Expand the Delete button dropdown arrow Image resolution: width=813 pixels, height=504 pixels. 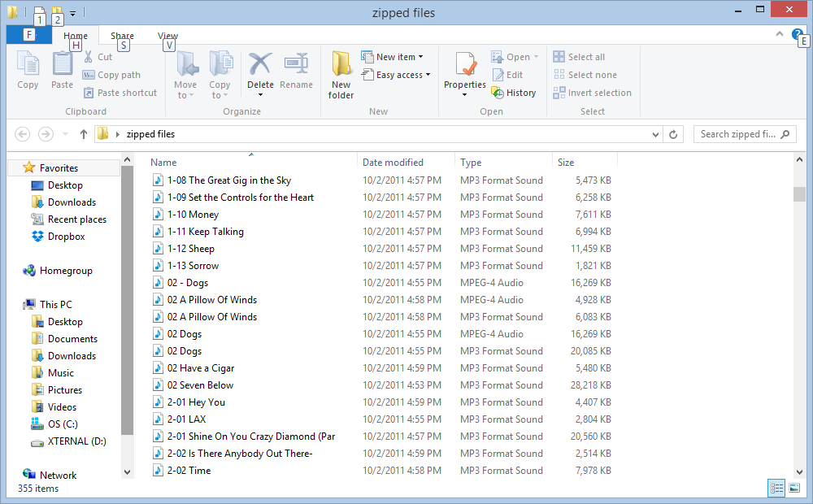(x=260, y=95)
